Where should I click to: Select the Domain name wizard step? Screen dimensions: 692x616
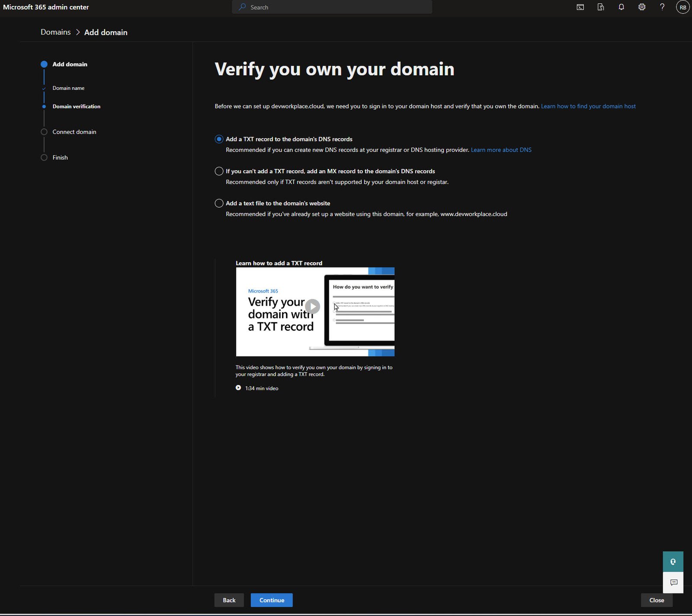(68, 88)
